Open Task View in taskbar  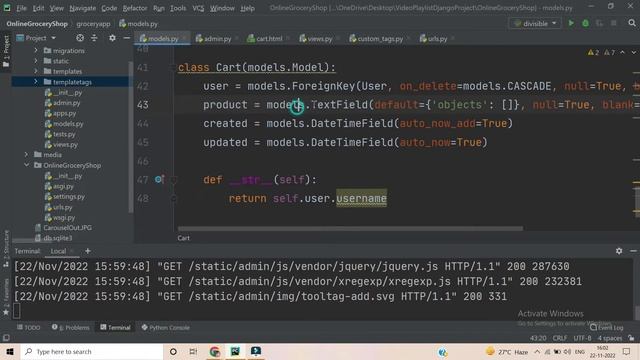193,351
